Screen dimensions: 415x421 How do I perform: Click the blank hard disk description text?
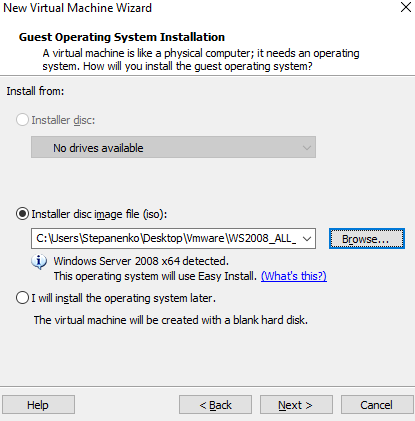pos(171,320)
